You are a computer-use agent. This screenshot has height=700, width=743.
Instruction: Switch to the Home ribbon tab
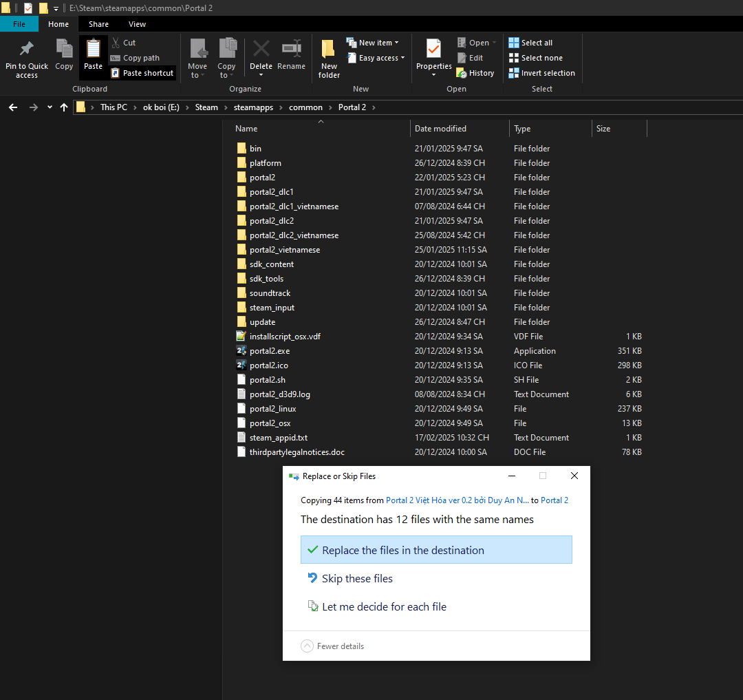pos(58,24)
